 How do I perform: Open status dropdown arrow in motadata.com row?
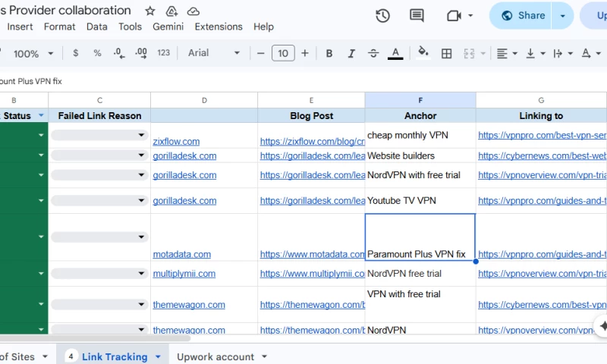click(x=41, y=237)
